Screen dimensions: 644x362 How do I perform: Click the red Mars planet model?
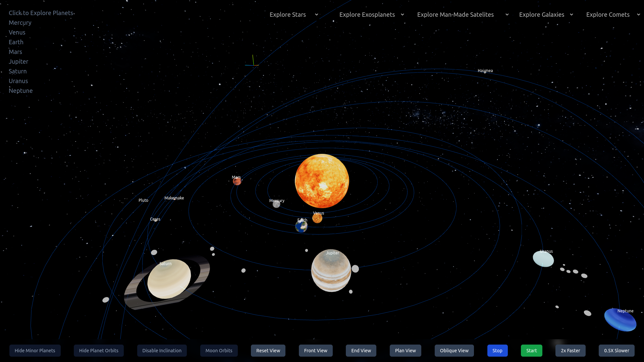[237, 182]
